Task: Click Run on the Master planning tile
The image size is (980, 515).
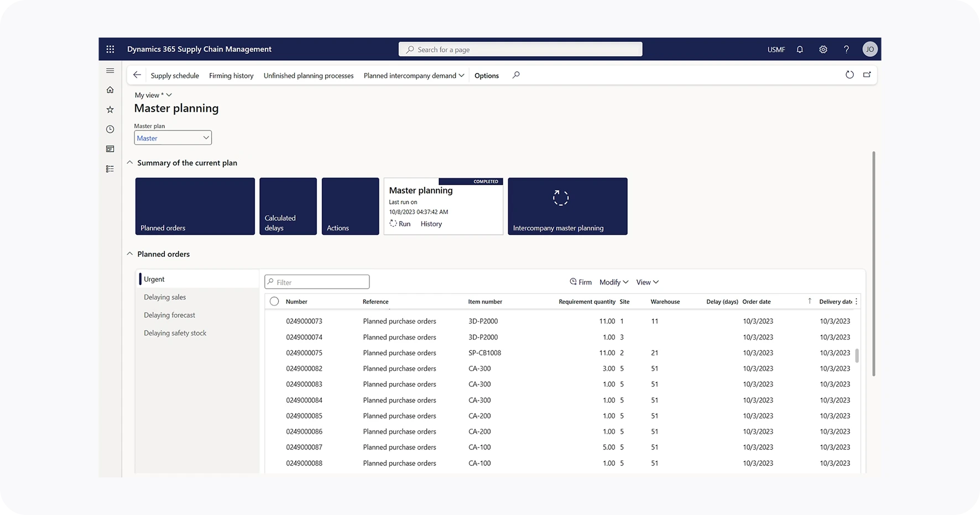Action: 400,224
